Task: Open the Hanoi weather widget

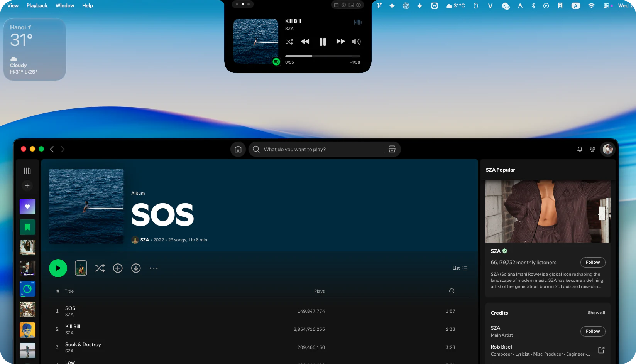Action: [x=35, y=49]
